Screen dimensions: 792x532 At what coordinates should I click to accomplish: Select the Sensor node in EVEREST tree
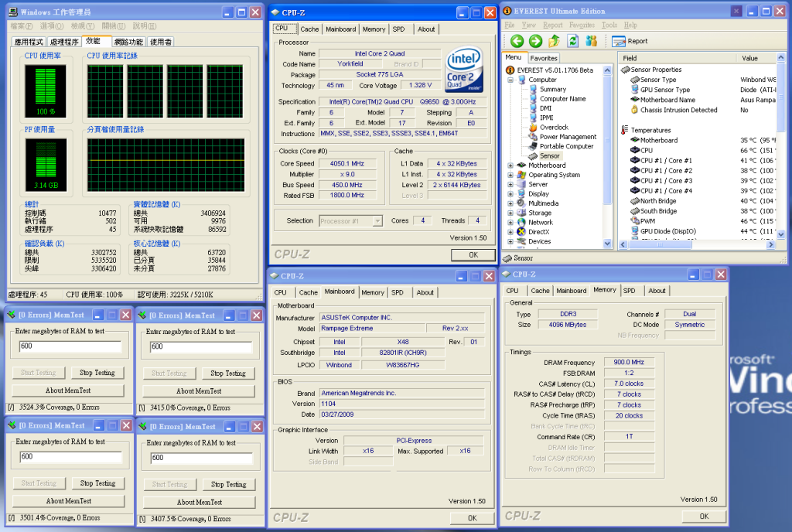pyautogui.click(x=549, y=156)
